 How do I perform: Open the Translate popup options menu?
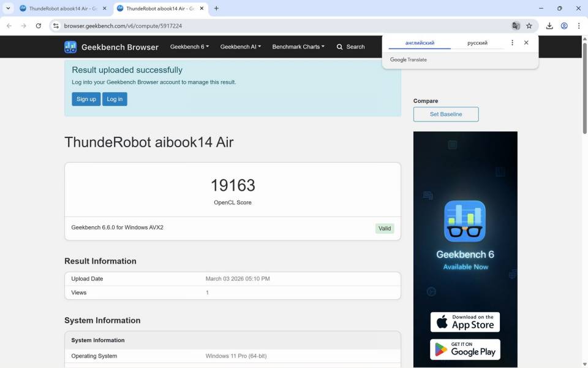(x=512, y=42)
